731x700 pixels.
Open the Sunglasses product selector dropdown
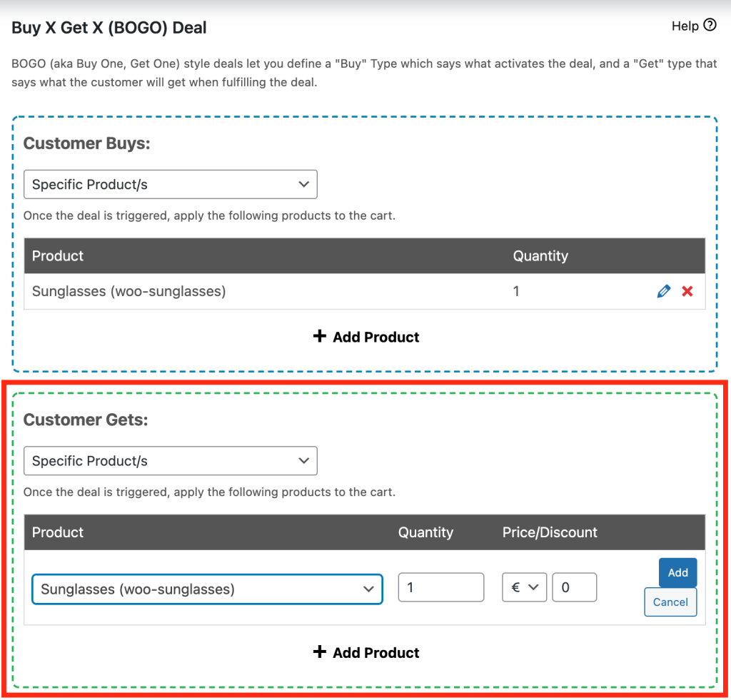(208, 589)
